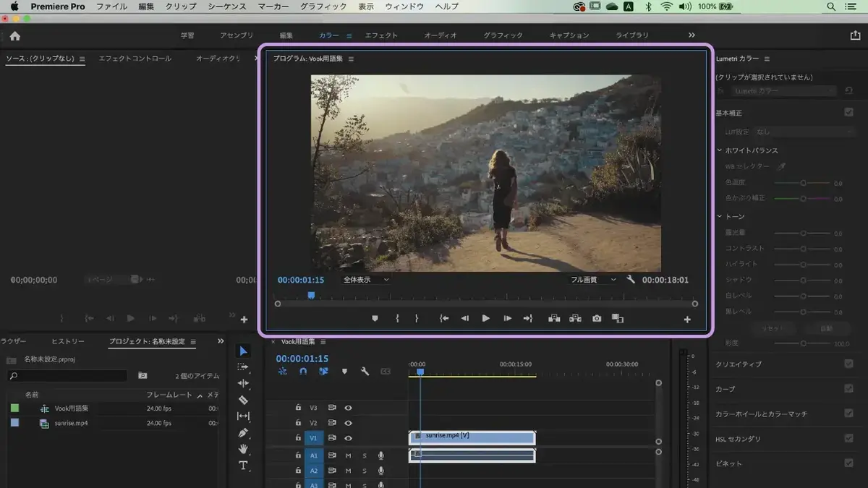This screenshot has height=488, width=868.
Task: Select the Pen tool in toolbar
Action: click(243, 432)
